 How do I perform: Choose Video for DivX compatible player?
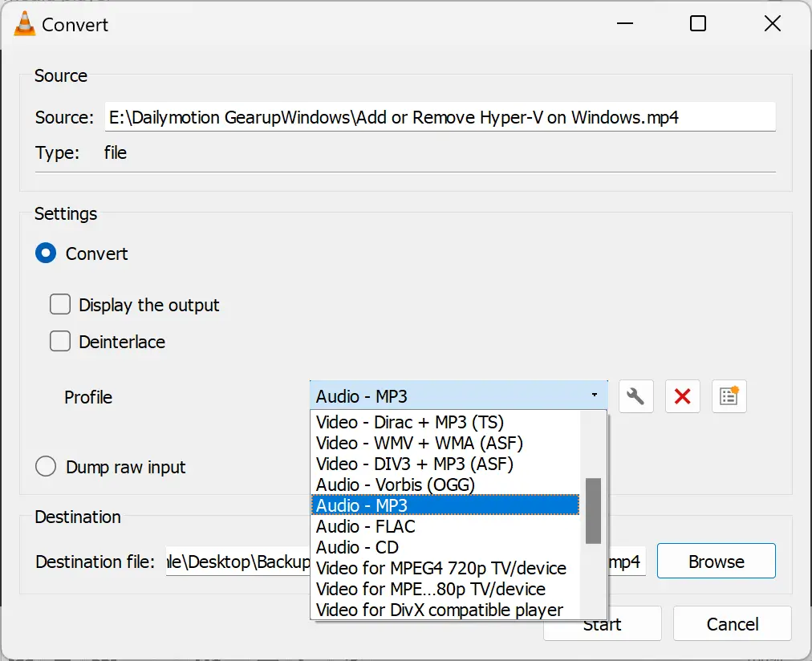tap(439, 610)
